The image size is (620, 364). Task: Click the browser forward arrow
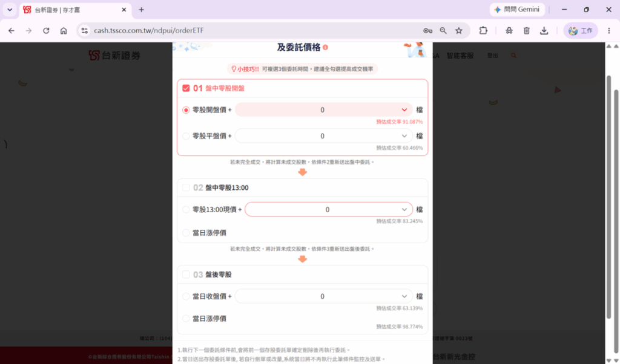(28, 31)
